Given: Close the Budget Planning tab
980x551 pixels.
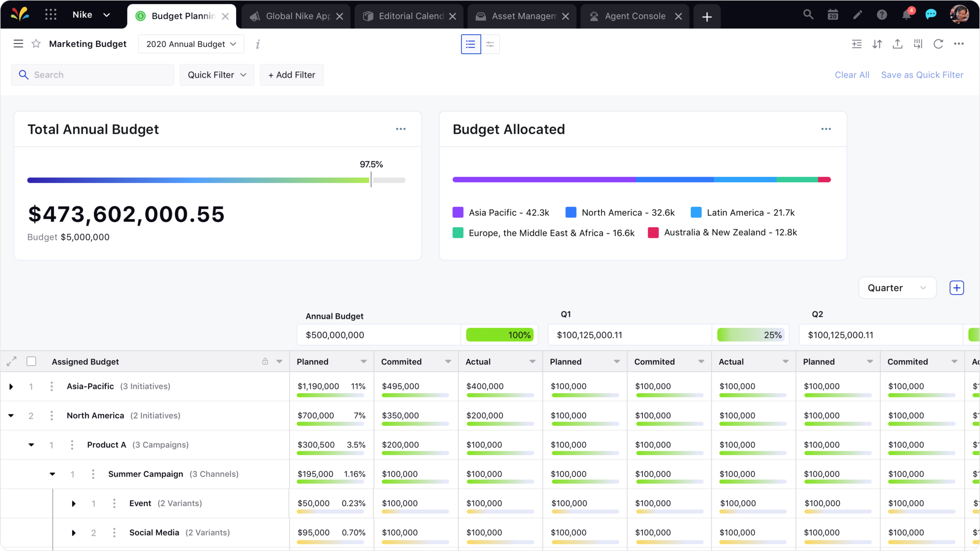Looking at the screenshot, I should (225, 16).
